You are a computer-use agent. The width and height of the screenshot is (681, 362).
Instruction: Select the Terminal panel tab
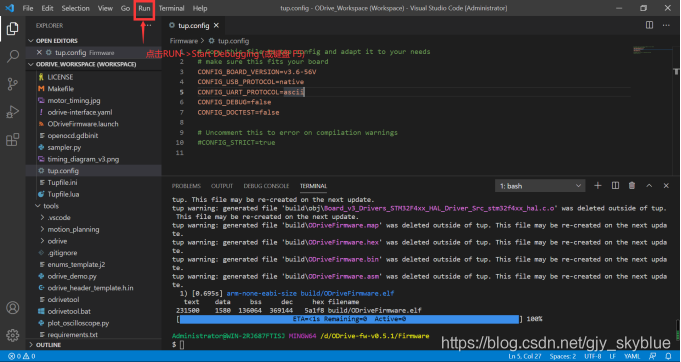click(x=313, y=186)
